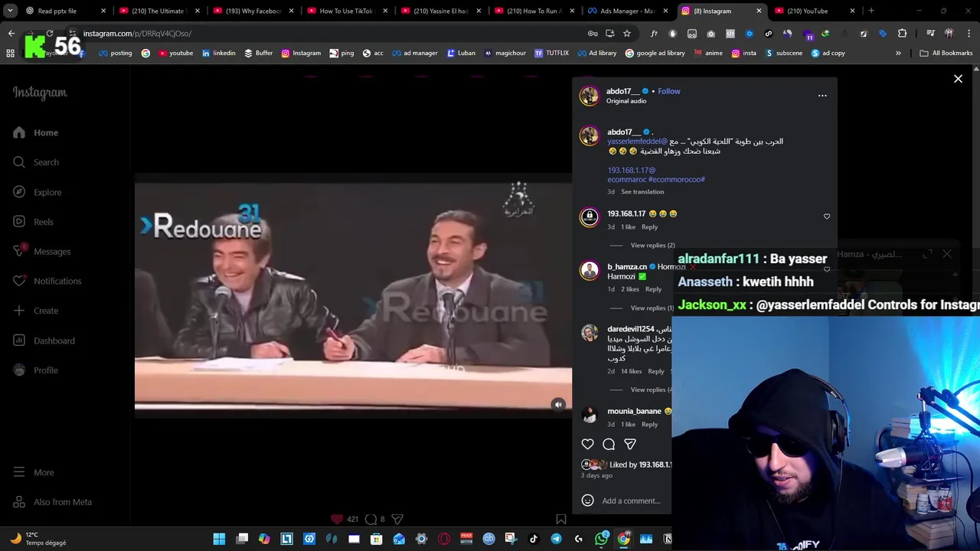Follow abdo17__ from the post header

point(668,91)
